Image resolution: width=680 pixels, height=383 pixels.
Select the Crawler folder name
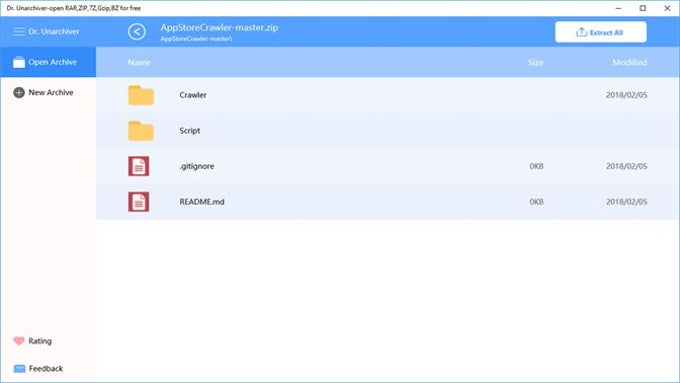point(193,95)
